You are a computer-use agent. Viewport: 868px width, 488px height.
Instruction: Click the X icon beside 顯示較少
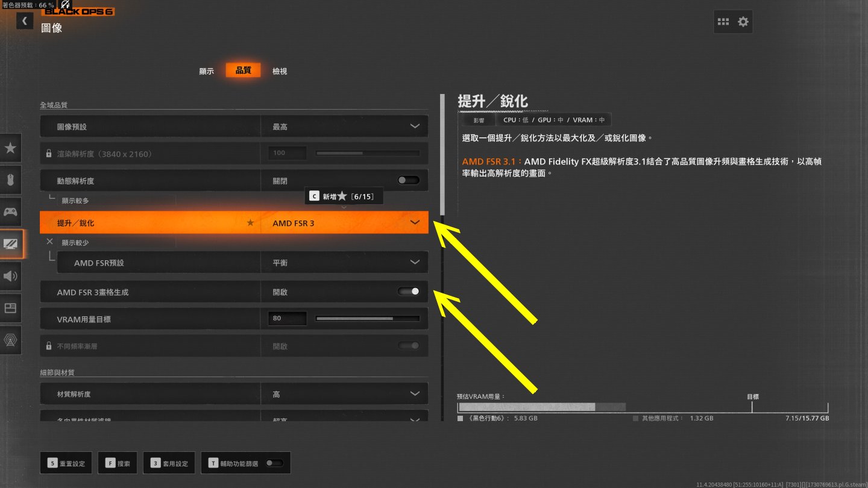(49, 242)
